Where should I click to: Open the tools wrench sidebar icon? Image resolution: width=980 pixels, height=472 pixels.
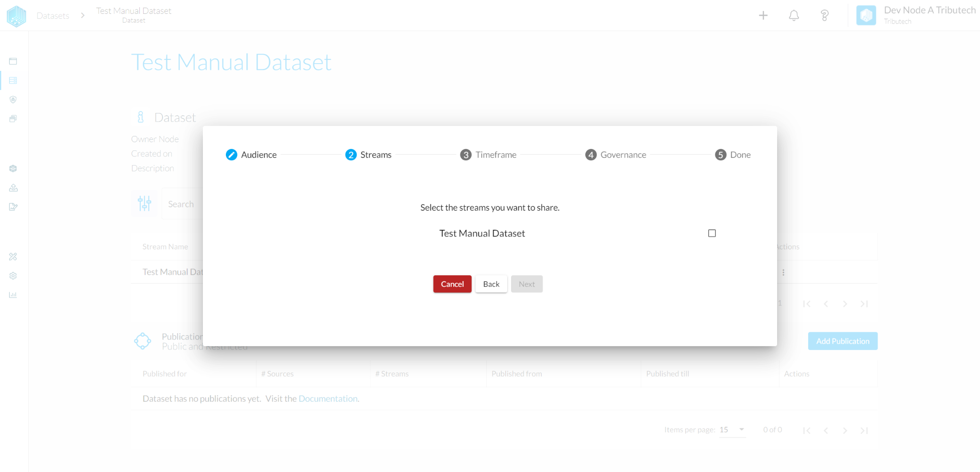pos(13,257)
